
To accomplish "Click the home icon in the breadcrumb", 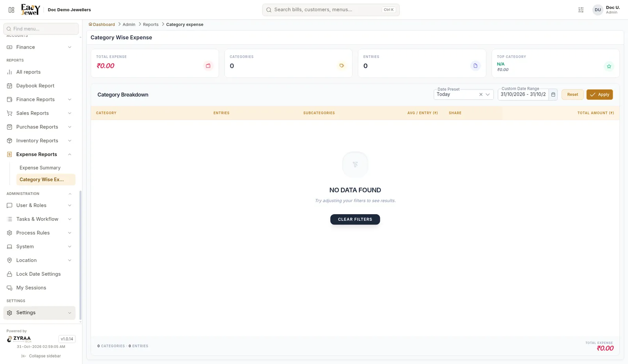I will (90, 24).
